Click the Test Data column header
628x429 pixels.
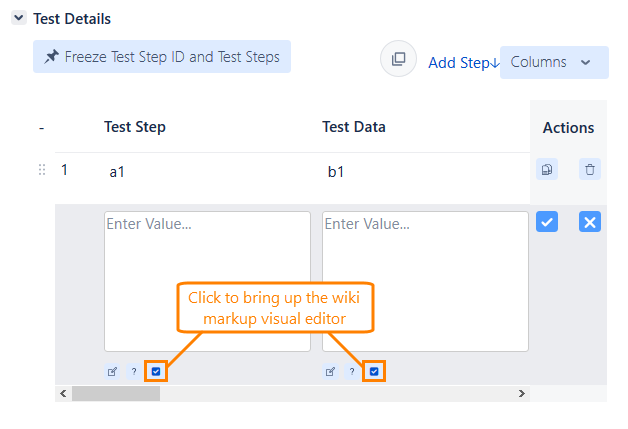pos(354,127)
